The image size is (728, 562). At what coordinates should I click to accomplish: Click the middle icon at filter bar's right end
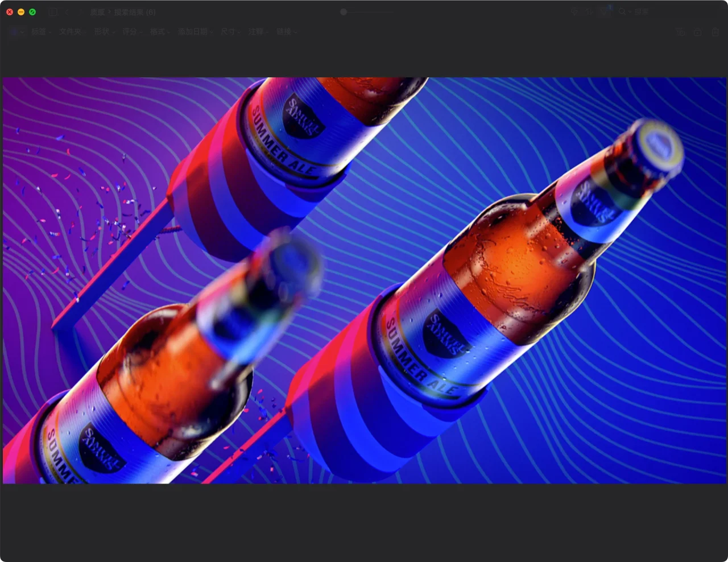697,32
